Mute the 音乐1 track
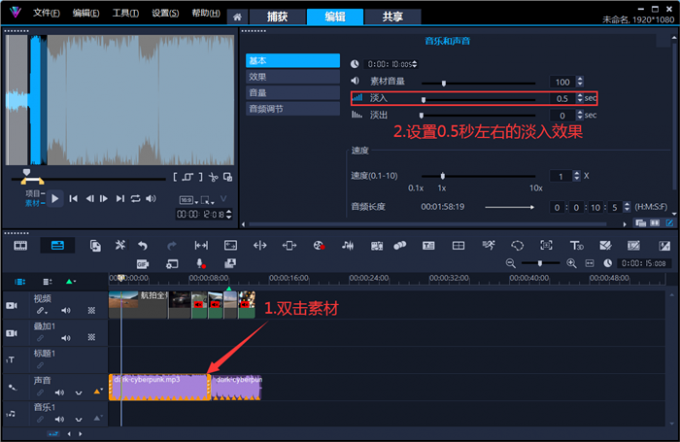The width and height of the screenshot is (680, 442). coord(59,419)
